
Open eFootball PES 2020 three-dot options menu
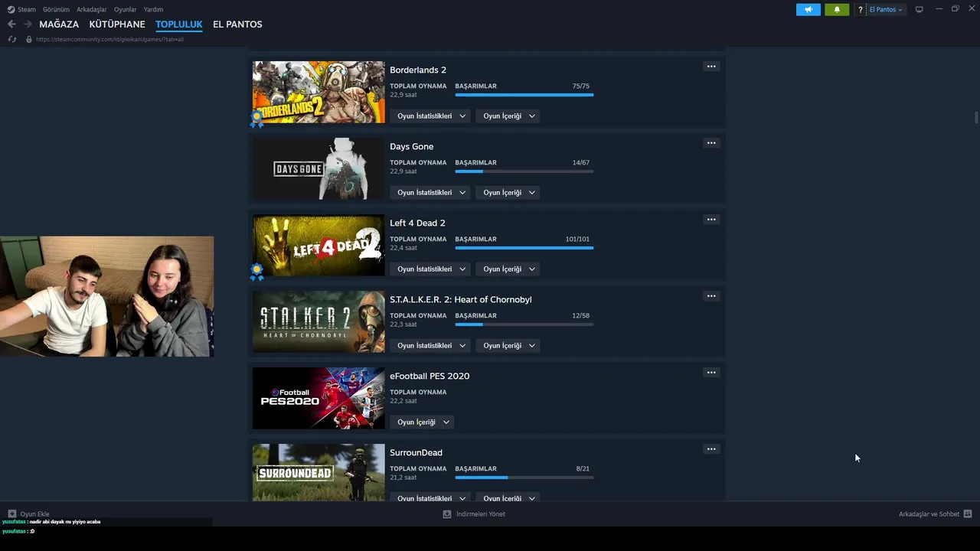pyautogui.click(x=711, y=373)
